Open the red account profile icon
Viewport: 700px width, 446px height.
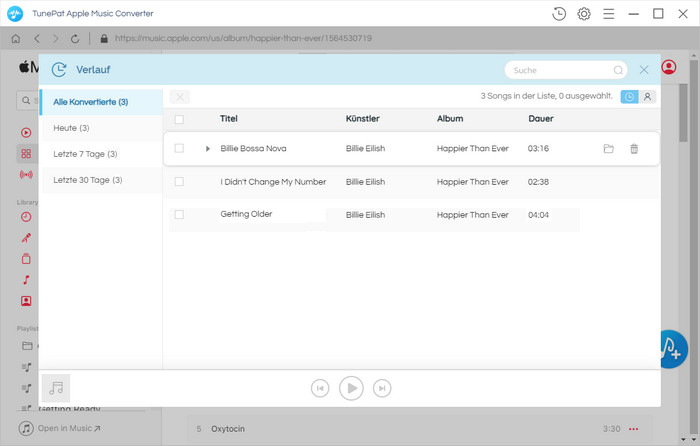(669, 67)
